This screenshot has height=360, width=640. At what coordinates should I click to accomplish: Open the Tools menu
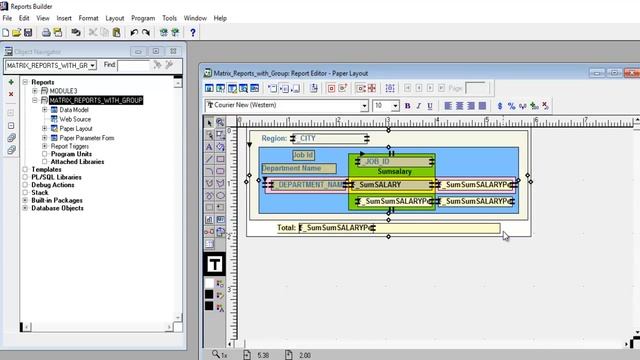pos(169,18)
